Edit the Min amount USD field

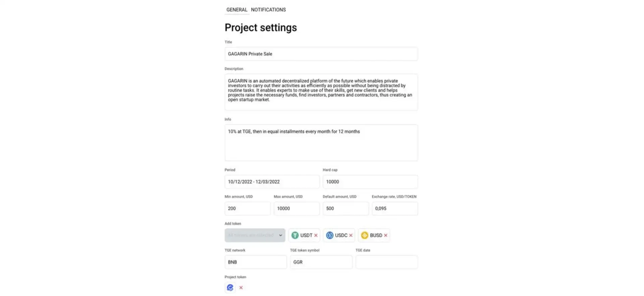click(247, 209)
